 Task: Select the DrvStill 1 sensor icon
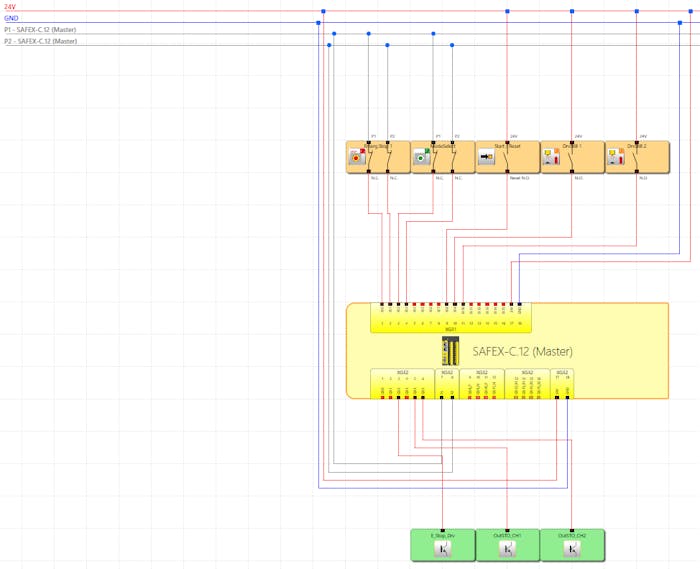tap(551, 157)
